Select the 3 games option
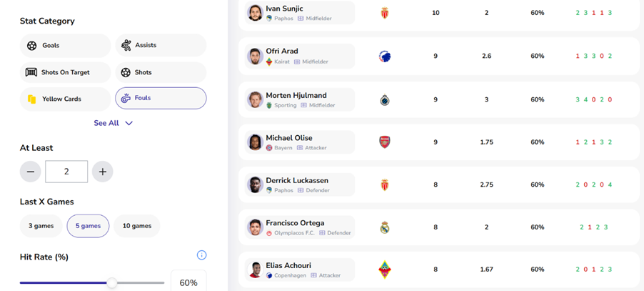Image resolution: width=644 pixels, height=291 pixels. click(x=41, y=226)
